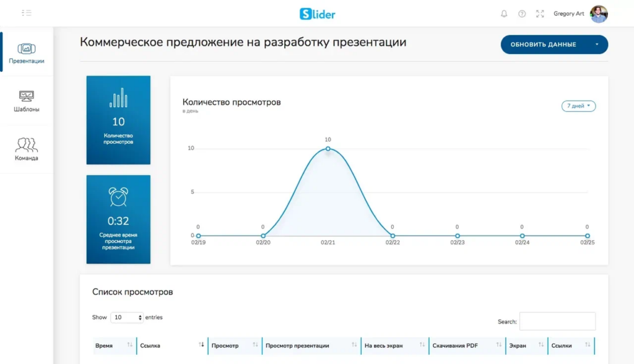634x364 pixels.
Task: Focus the Search input field
Action: pos(557,321)
